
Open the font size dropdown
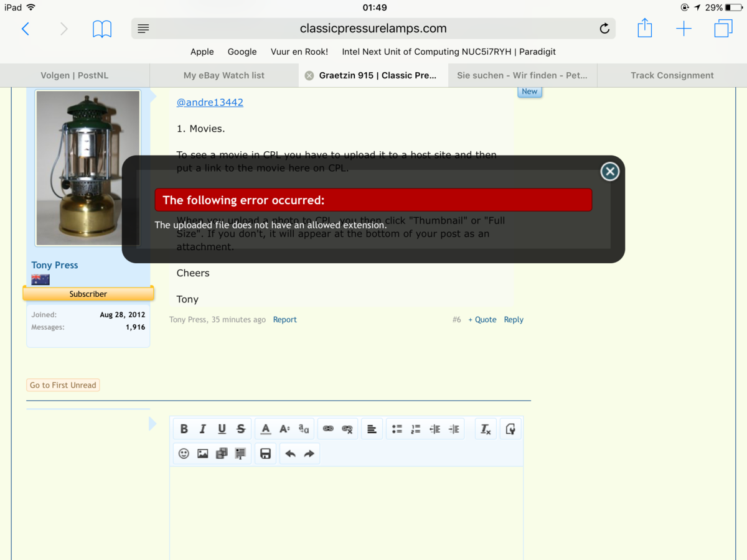point(284,429)
